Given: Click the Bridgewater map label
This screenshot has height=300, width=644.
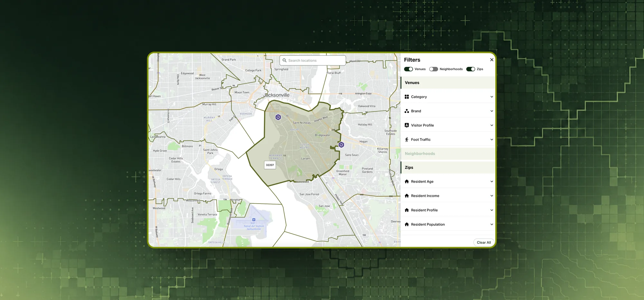Looking at the screenshot, I should 323,135.
